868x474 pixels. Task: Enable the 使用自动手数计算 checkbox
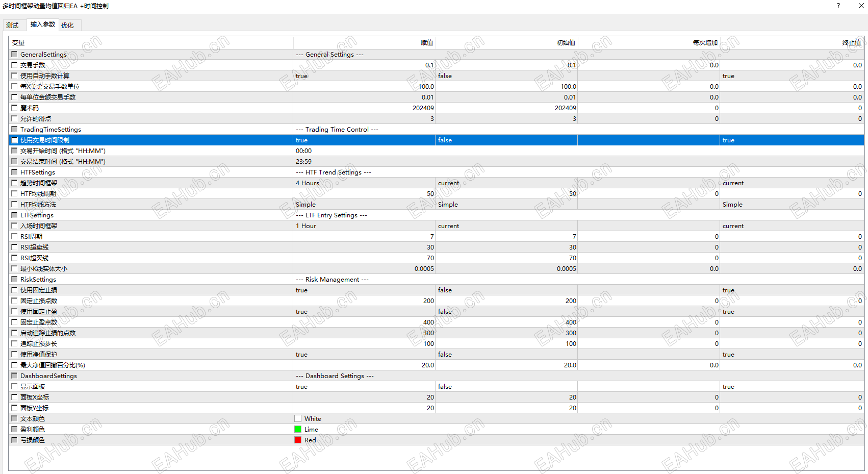tap(14, 76)
